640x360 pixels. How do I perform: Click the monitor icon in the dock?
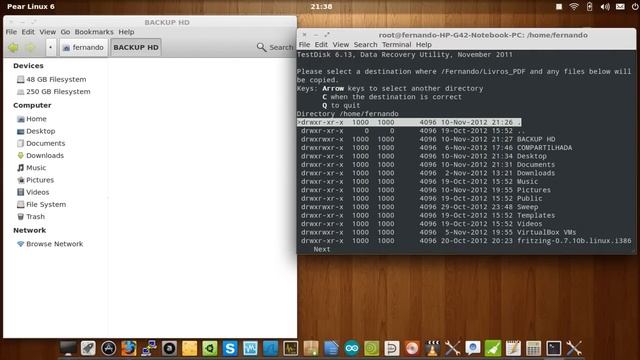click(x=68, y=348)
